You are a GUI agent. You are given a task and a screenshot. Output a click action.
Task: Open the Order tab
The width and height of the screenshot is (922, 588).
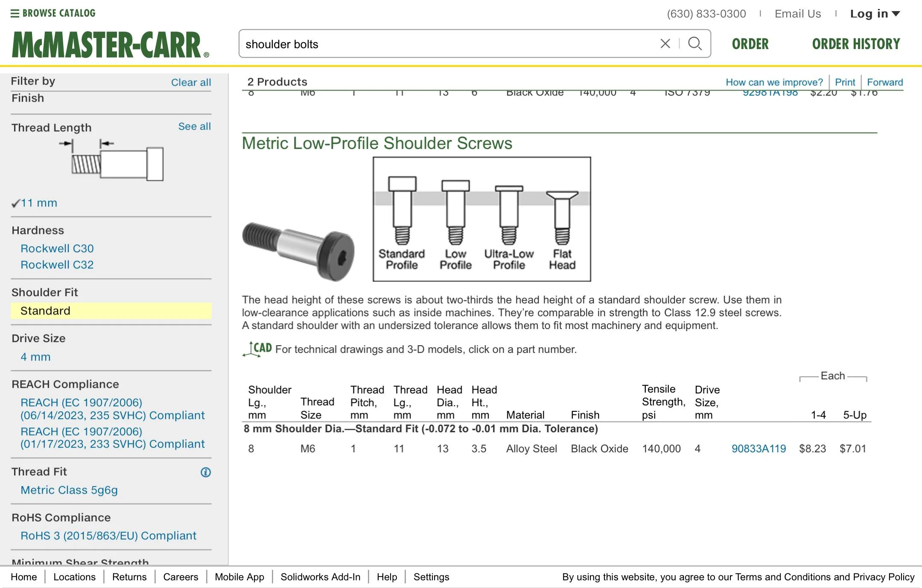[750, 44]
